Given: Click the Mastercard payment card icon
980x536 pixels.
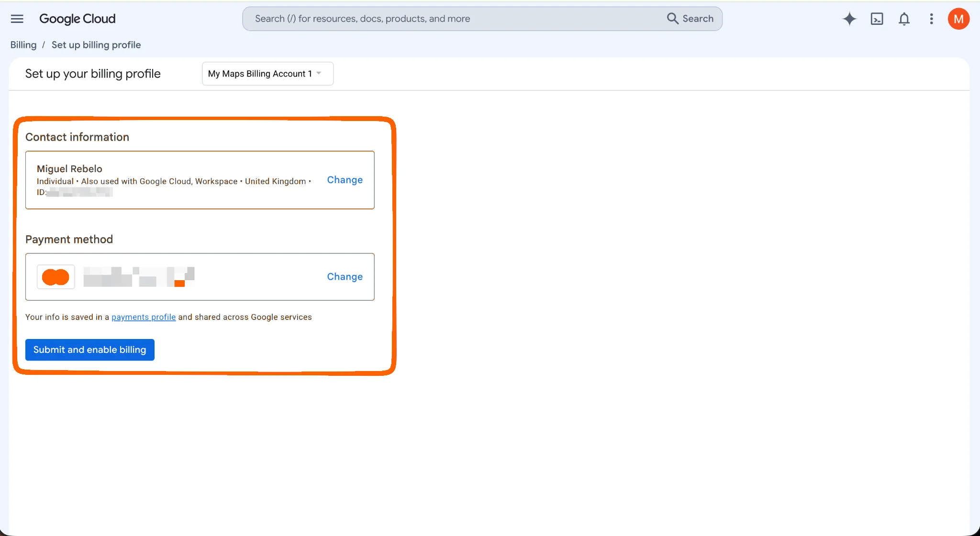Looking at the screenshot, I should click(x=56, y=277).
